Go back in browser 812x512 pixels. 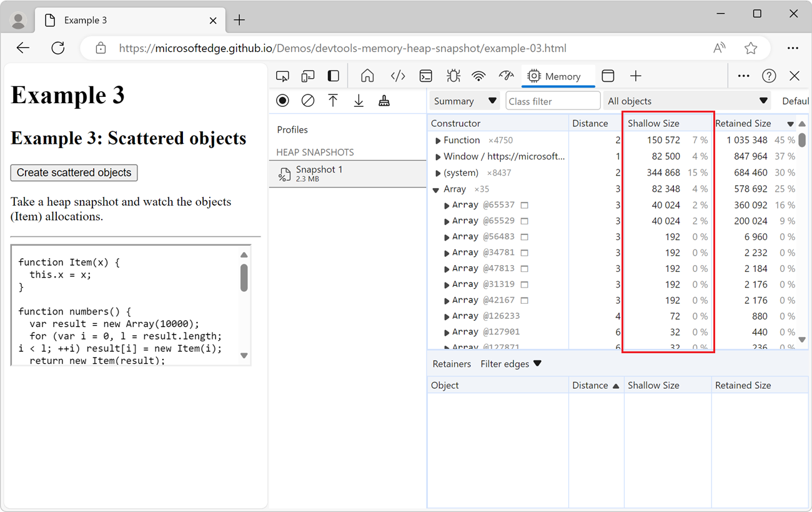coord(23,48)
